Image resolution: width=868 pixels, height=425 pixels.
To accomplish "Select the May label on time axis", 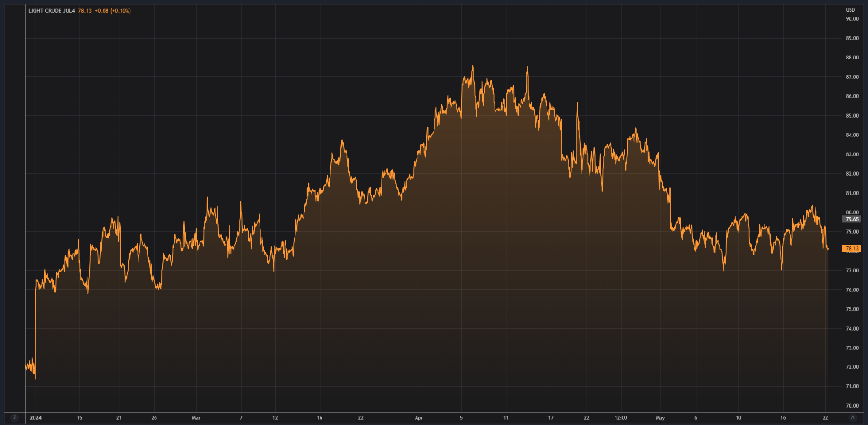I will [660, 418].
